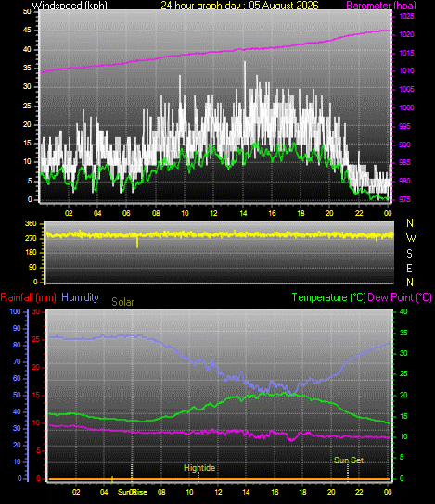Click the magenta 'Dew Point (°C)' legend label
Image resolution: width=435 pixels, height=504 pixels.
click(400, 297)
